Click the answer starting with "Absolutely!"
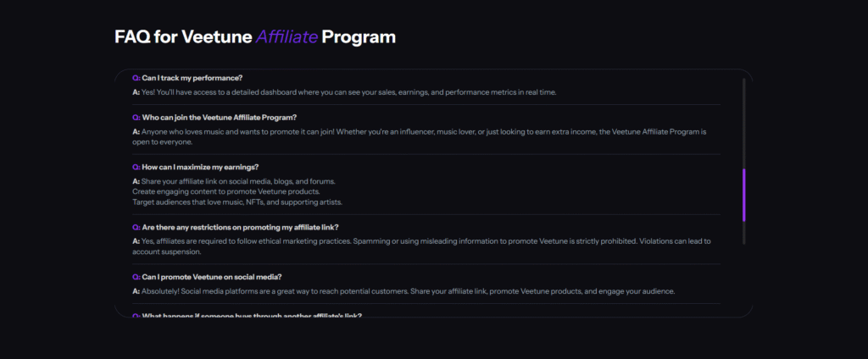 tap(407, 291)
